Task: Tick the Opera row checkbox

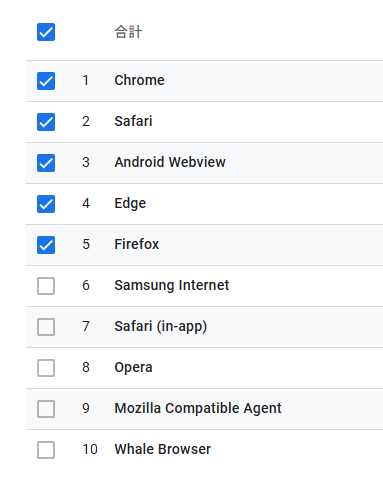Action: click(x=46, y=368)
